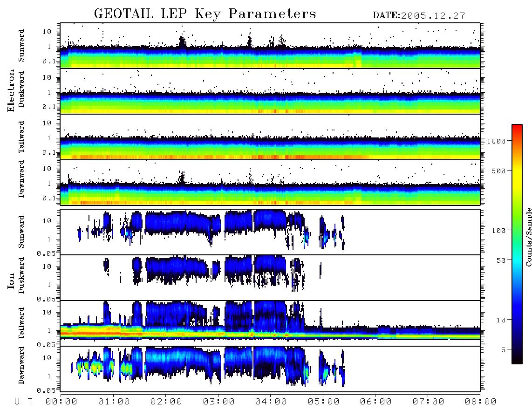Click the "00:00" time tick label

point(61,402)
